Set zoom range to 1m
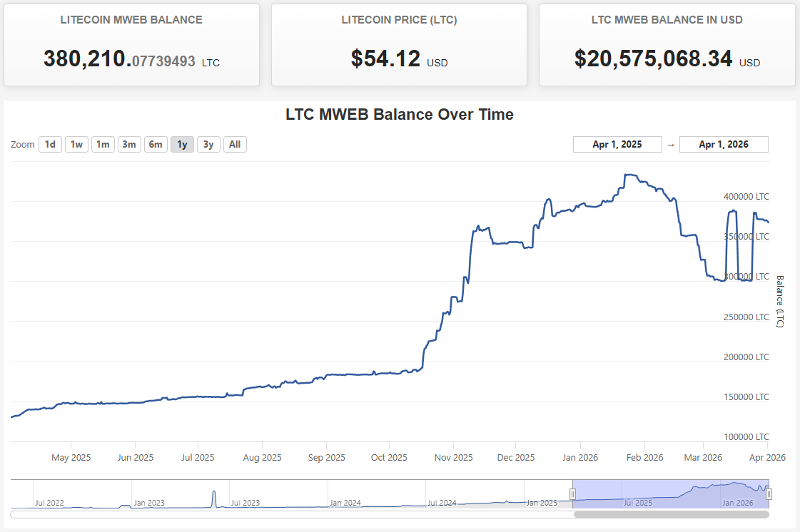 tap(103, 144)
